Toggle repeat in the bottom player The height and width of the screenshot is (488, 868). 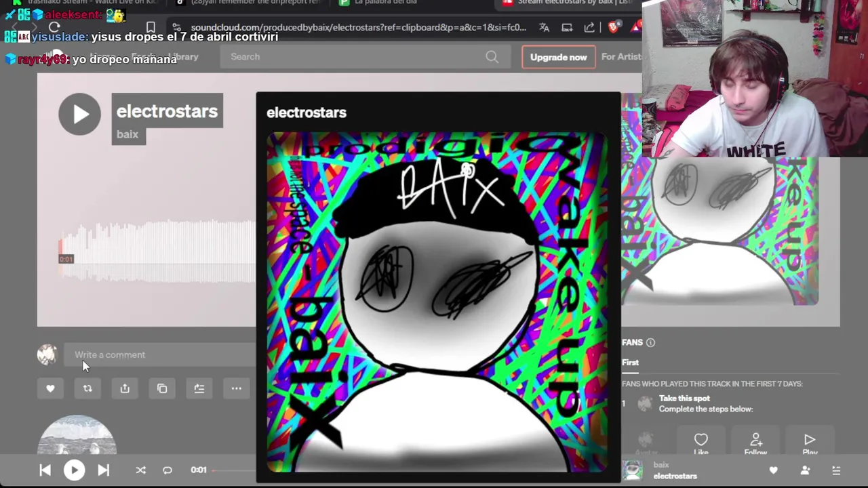[x=167, y=470]
